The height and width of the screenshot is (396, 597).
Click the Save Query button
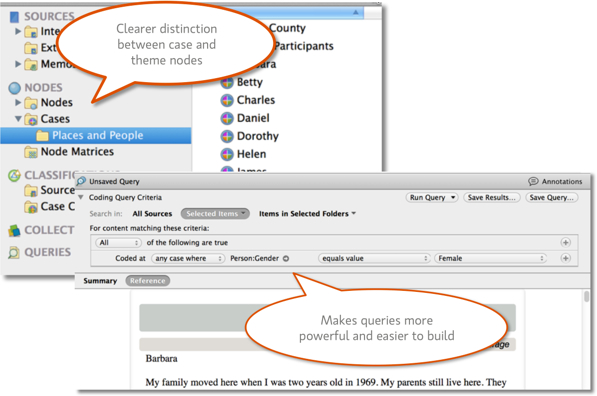point(552,198)
